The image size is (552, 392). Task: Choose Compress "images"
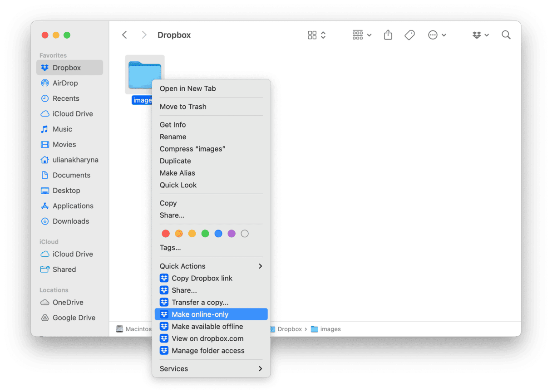pyautogui.click(x=211, y=149)
